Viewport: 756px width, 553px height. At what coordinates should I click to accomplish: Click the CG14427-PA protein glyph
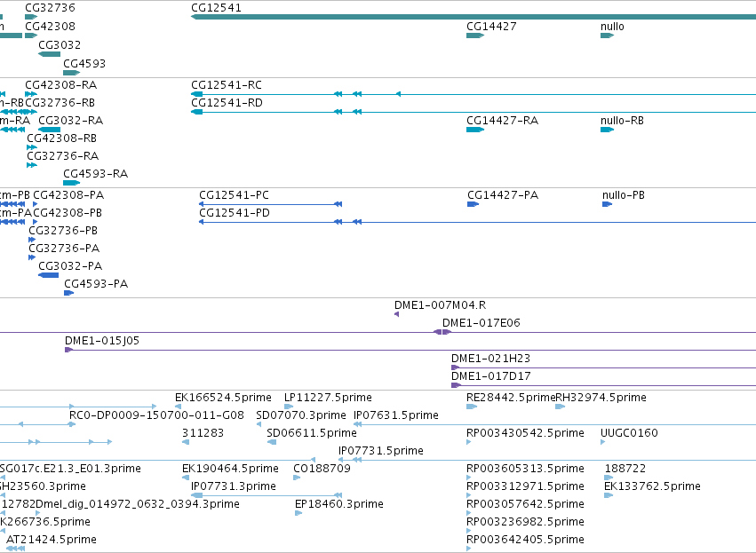click(x=473, y=204)
